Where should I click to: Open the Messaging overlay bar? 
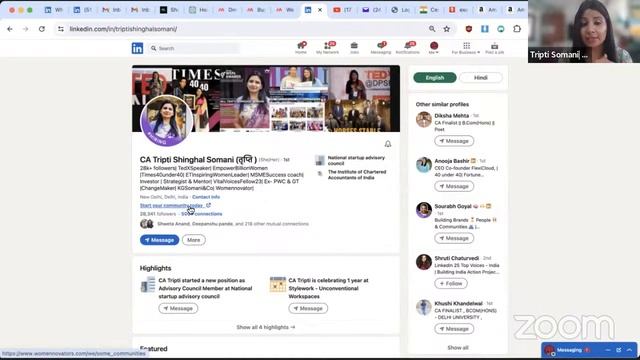589,350
